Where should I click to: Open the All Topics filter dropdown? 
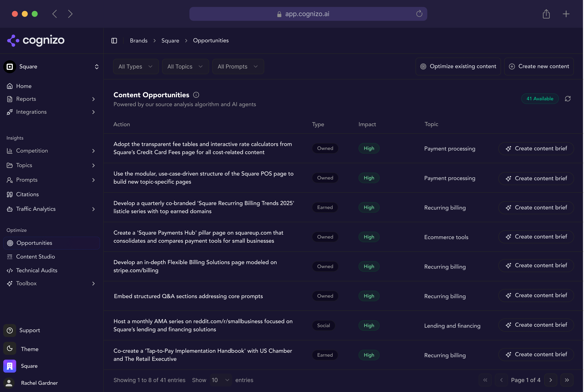coord(185,67)
